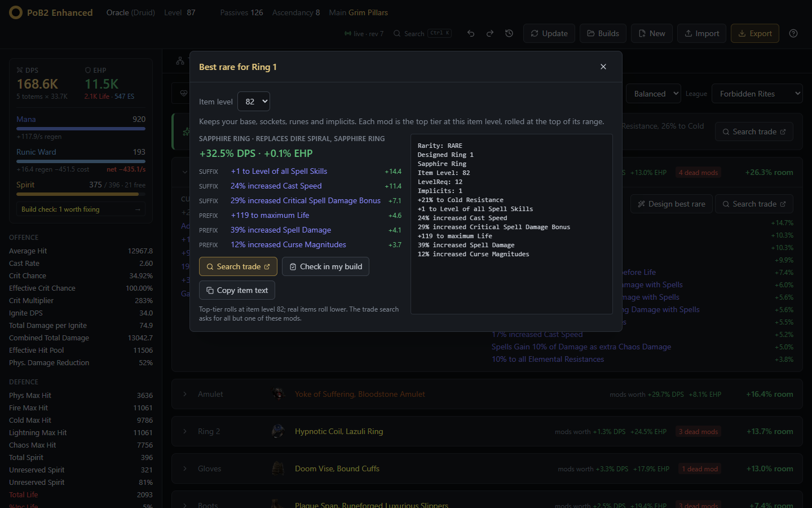Select '24% increased Cast Speed' mod
The width and height of the screenshot is (812, 508).
click(x=276, y=186)
